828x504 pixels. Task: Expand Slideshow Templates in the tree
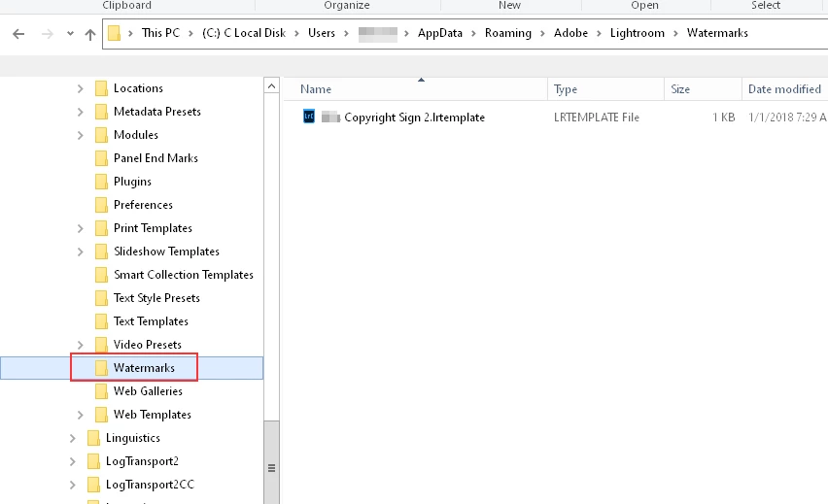pos(81,252)
